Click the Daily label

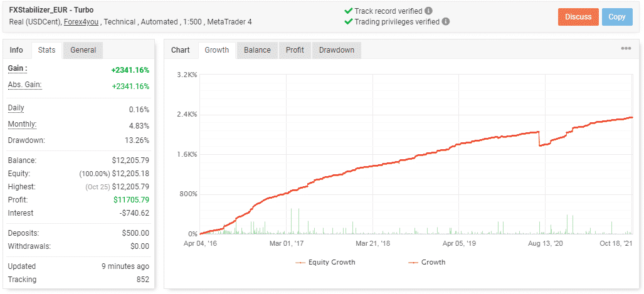[x=16, y=108]
